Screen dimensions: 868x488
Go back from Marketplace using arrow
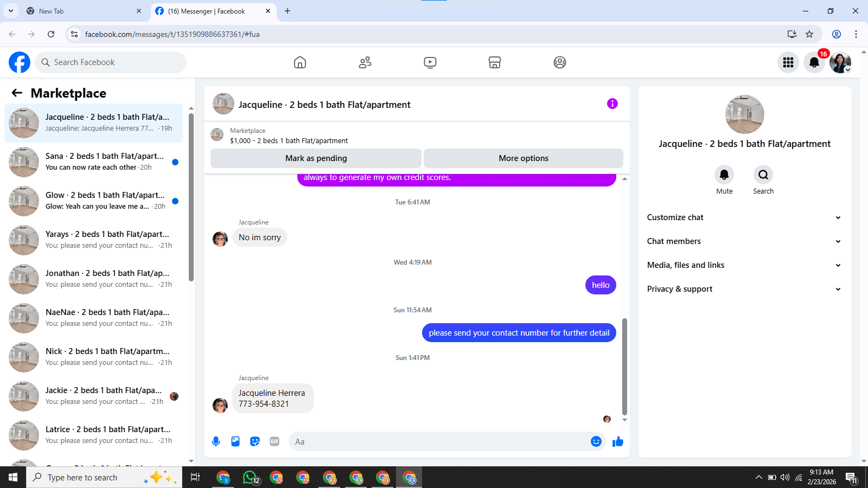coord(17,93)
